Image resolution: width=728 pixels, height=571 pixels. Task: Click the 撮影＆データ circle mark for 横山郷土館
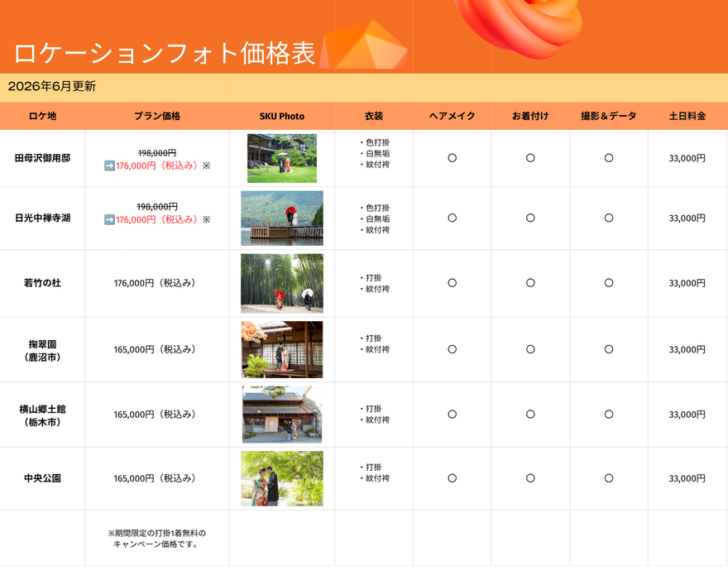pos(609,415)
